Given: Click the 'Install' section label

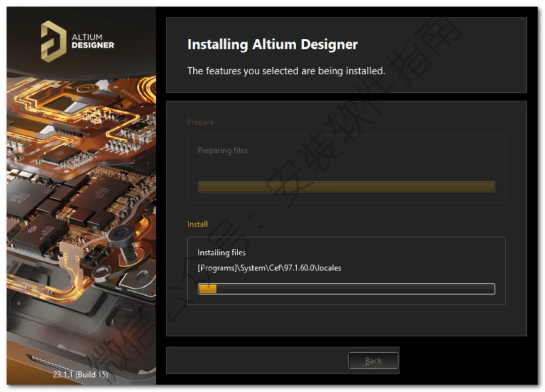Looking at the screenshot, I should (x=197, y=224).
